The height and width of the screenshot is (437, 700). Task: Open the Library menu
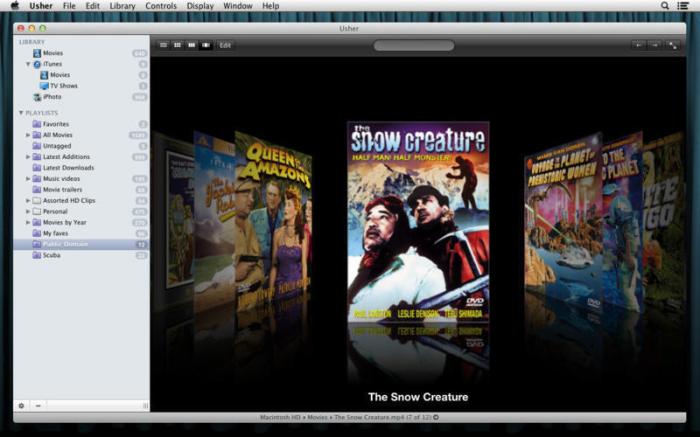pyautogui.click(x=122, y=6)
